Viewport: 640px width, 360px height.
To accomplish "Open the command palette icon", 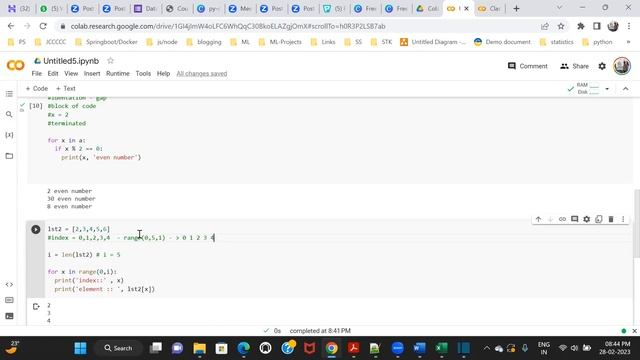I will pos(9,300).
